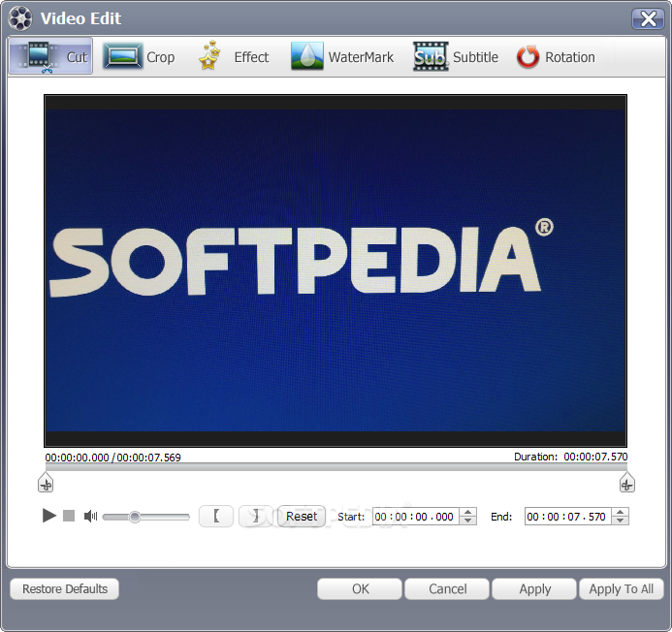672x632 pixels.
Task: Switch to the WaterMark tab
Action: click(x=341, y=56)
